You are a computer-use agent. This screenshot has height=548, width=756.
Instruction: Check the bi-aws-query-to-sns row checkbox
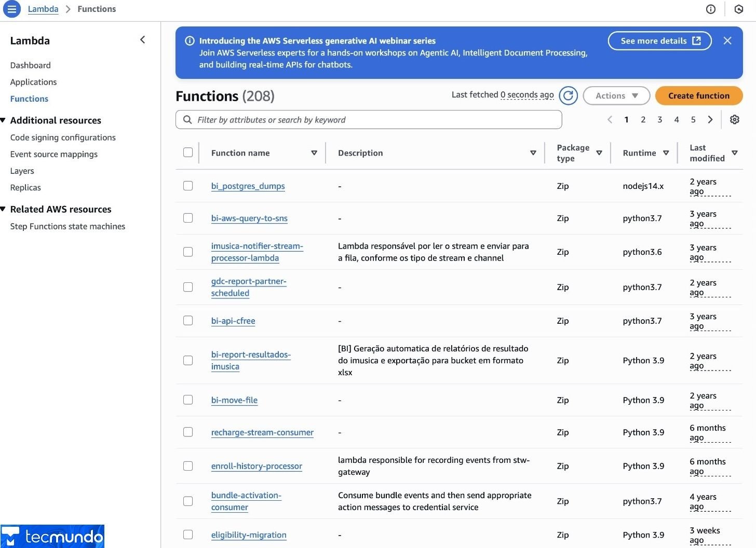point(188,218)
